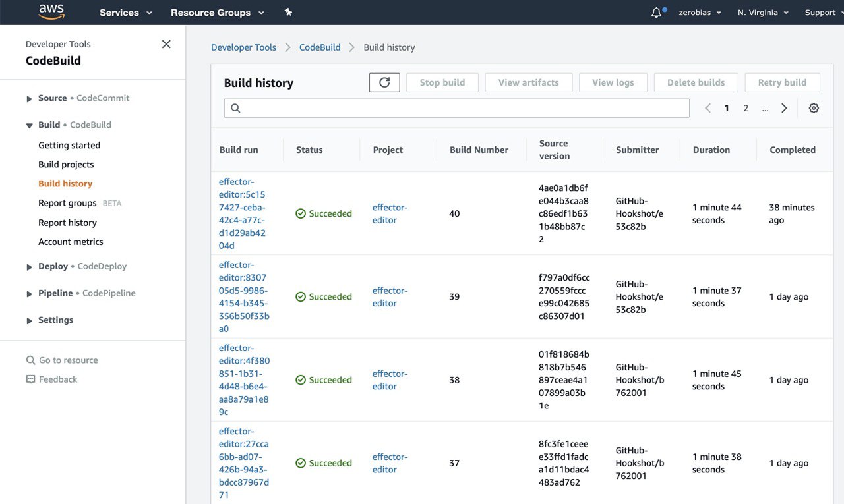The height and width of the screenshot is (504, 844).
Task: Refresh the build history list
Action: point(384,82)
